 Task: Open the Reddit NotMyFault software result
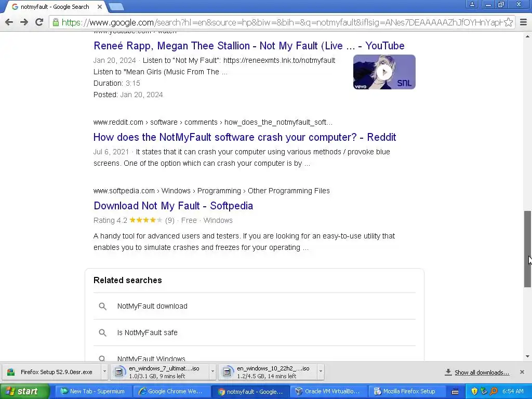pos(245,137)
